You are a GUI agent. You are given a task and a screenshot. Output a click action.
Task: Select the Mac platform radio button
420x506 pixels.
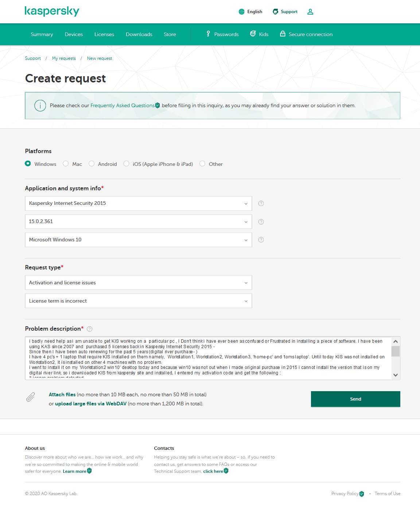66,164
